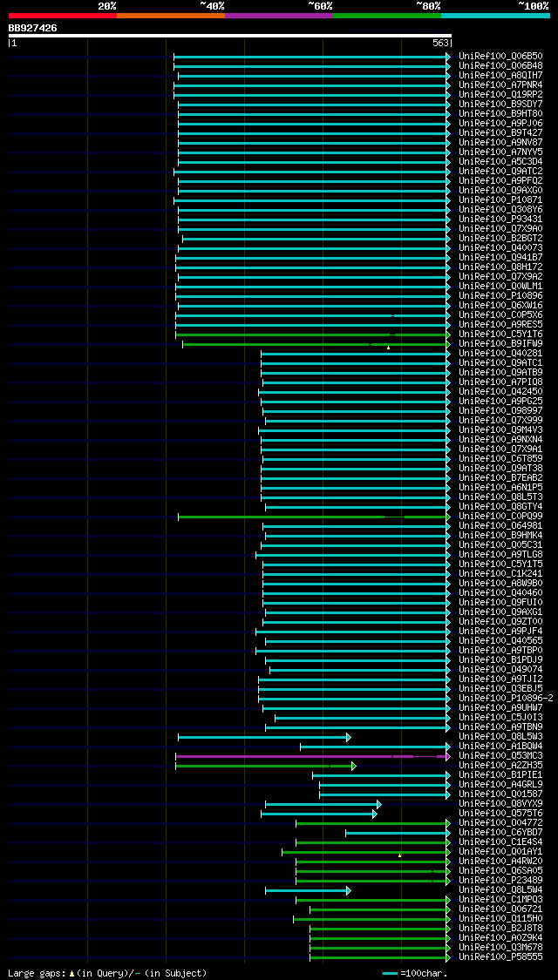558x980 pixels.
Task: Click the green alignment bar for UniRef100_C5Y1T6
Action: (x=313, y=335)
